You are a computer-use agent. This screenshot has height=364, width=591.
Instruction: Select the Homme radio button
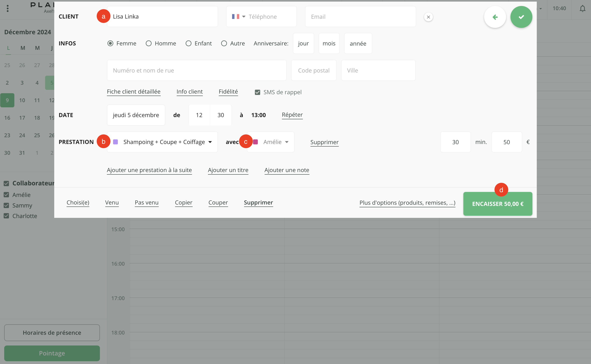tap(149, 43)
